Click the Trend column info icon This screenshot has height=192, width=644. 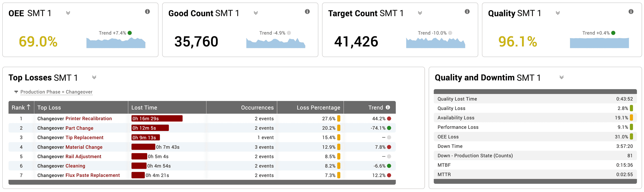tap(388, 107)
